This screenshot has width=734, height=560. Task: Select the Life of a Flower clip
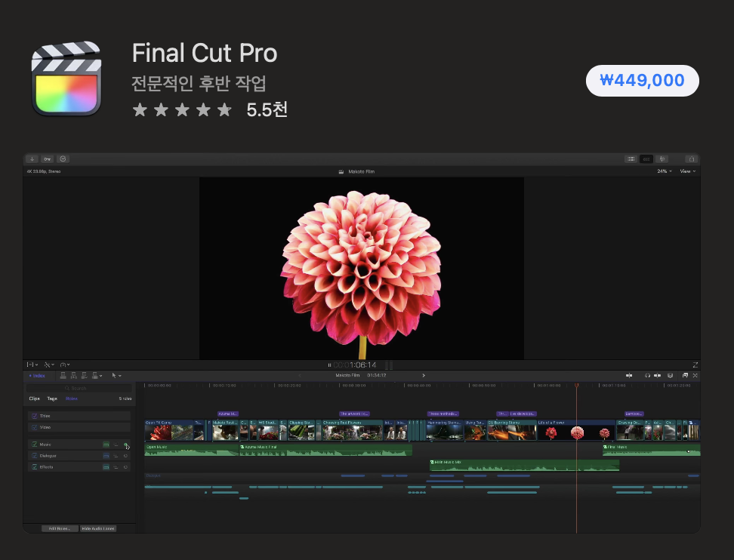click(575, 430)
